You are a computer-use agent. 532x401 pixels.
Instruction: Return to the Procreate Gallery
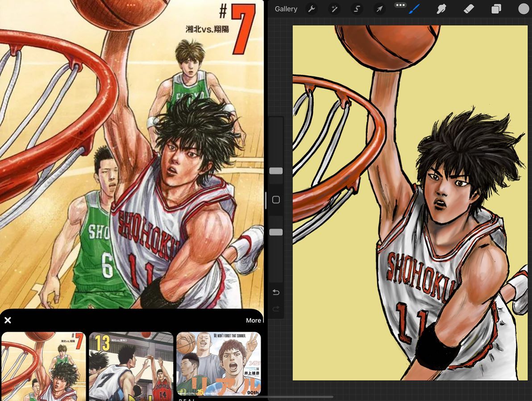tap(286, 9)
